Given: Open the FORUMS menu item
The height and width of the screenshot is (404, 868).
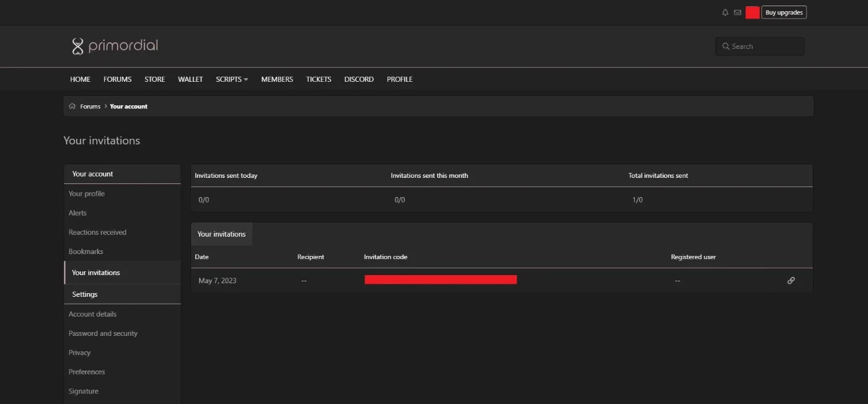Looking at the screenshot, I should [x=117, y=79].
